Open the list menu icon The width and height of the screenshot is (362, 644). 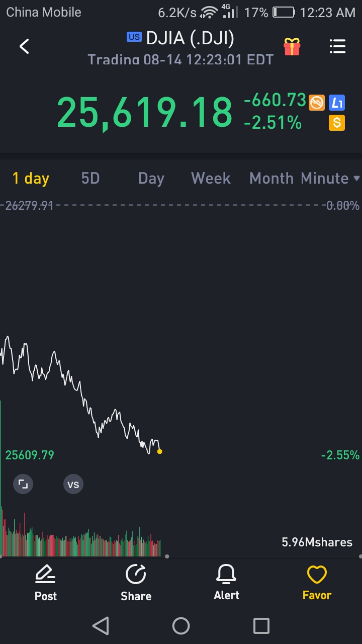coord(337,47)
